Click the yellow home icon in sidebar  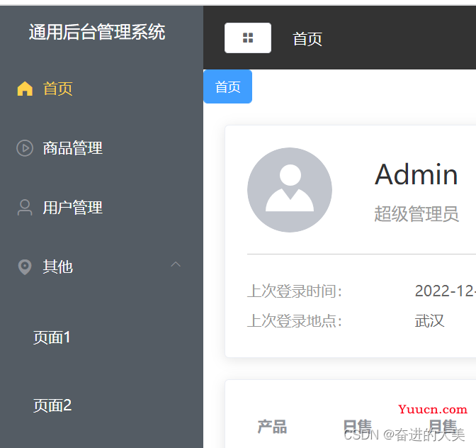coord(25,89)
